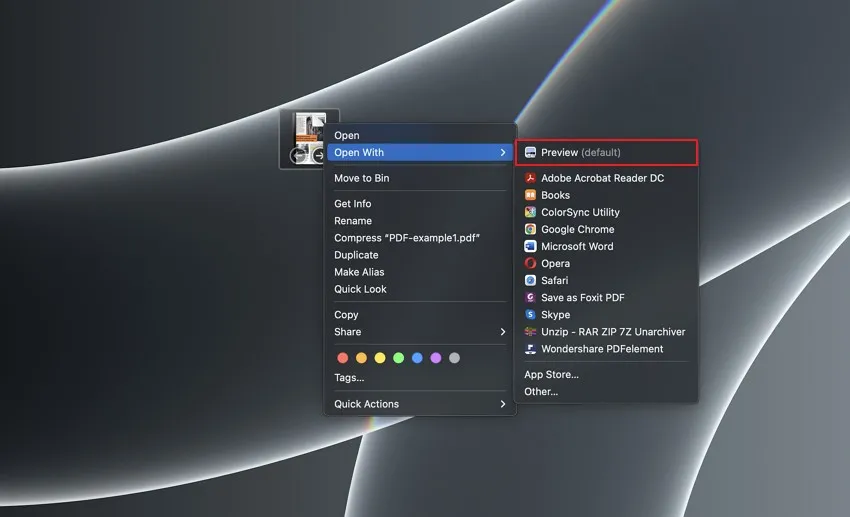The width and height of the screenshot is (850, 517).
Task: Expand the Open With submenu arrow
Action: (503, 152)
